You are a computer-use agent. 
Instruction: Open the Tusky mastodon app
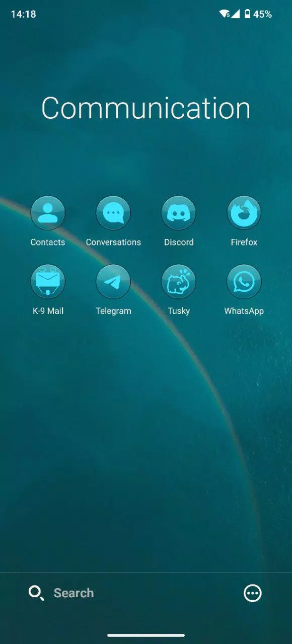(x=179, y=282)
